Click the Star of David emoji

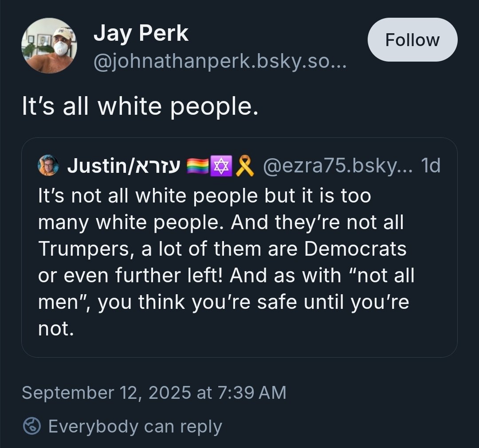pyautogui.click(x=220, y=167)
